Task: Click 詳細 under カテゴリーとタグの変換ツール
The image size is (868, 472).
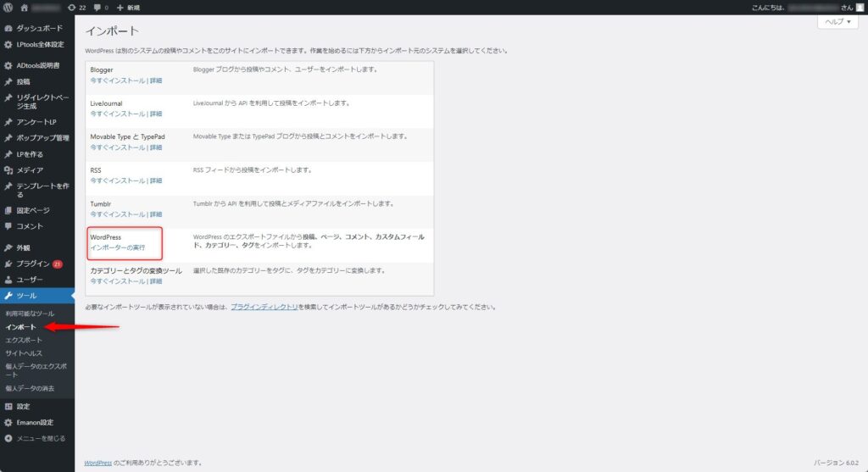Action: coord(156,281)
